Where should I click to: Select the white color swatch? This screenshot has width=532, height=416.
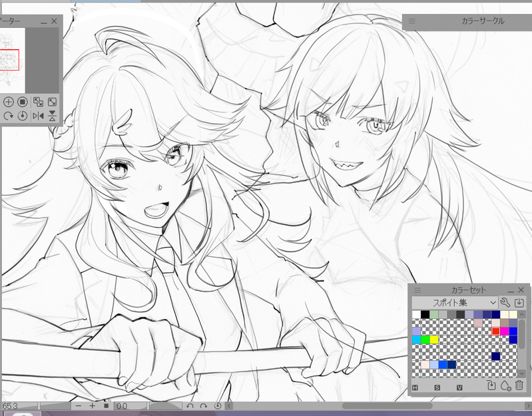click(x=416, y=314)
